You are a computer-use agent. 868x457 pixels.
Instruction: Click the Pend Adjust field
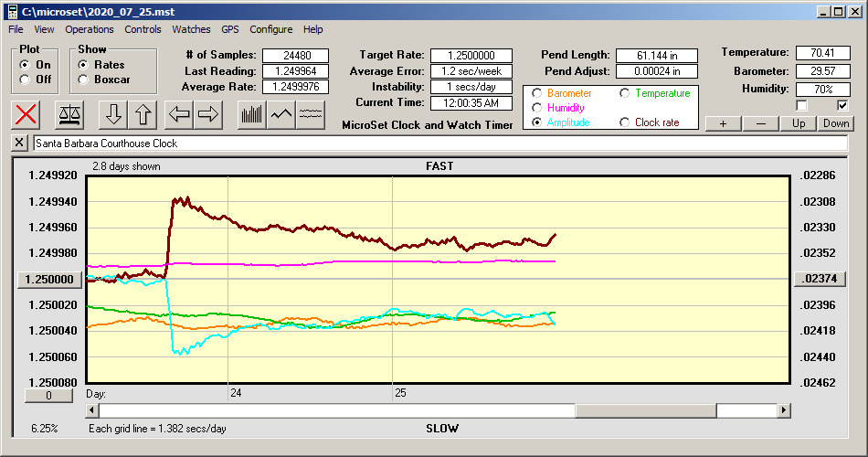coord(657,71)
